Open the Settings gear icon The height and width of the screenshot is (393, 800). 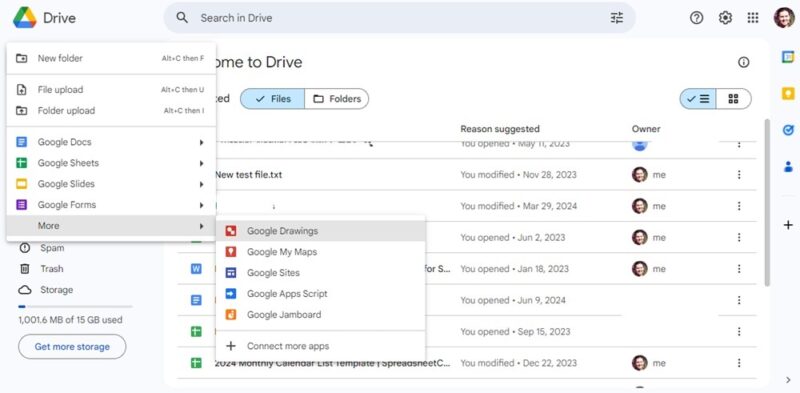click(x=725, y=18)
